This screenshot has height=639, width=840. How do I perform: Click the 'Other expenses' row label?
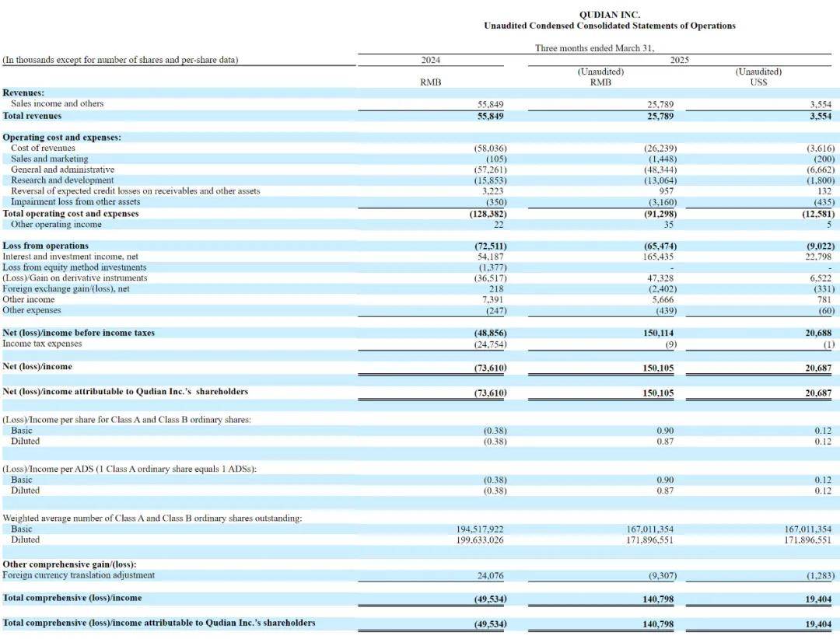pyautogui.click(x=32, y=310)
